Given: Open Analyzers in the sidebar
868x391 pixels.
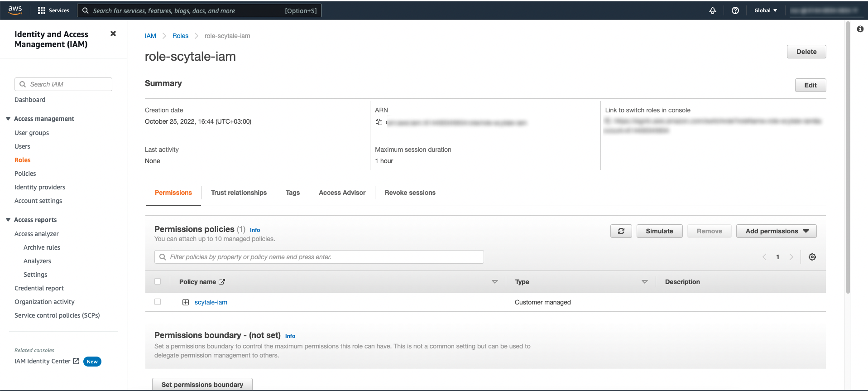Looking at the screenshot, I should pos(37,261).
